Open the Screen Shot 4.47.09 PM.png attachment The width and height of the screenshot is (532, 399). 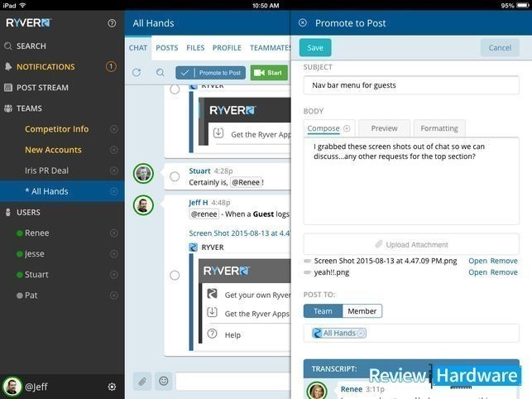click(477, 261)
